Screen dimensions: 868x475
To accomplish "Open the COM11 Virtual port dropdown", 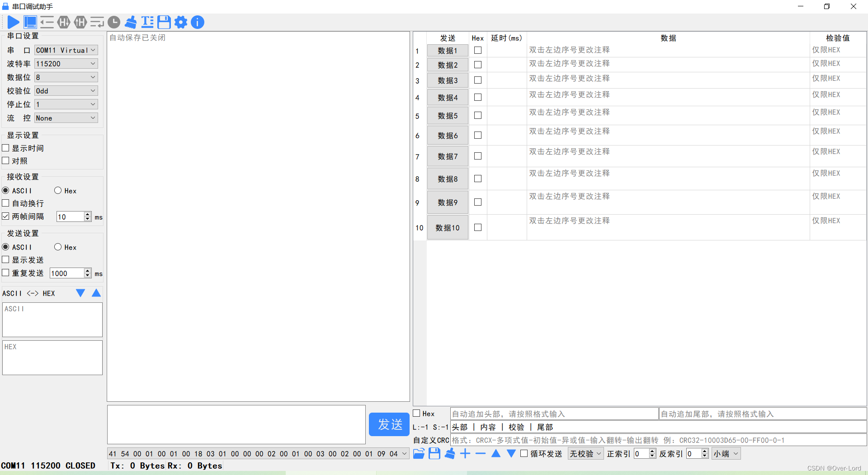I will click(66, 50).
